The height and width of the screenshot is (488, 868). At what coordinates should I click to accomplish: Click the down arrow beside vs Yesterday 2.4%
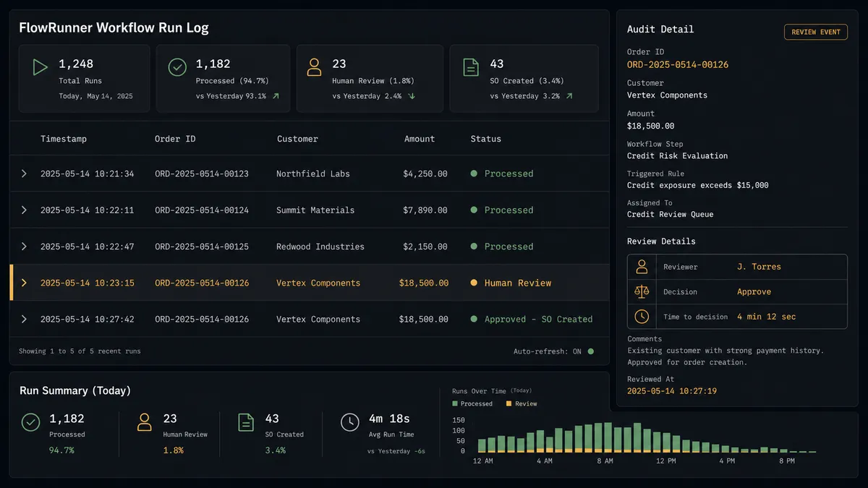[x=412, y=96]
